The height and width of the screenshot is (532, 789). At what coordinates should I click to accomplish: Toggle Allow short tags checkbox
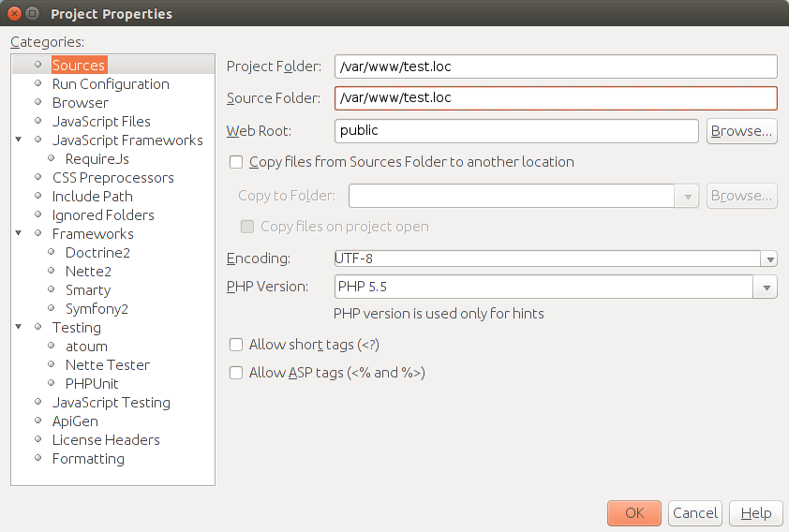point(236,345)
